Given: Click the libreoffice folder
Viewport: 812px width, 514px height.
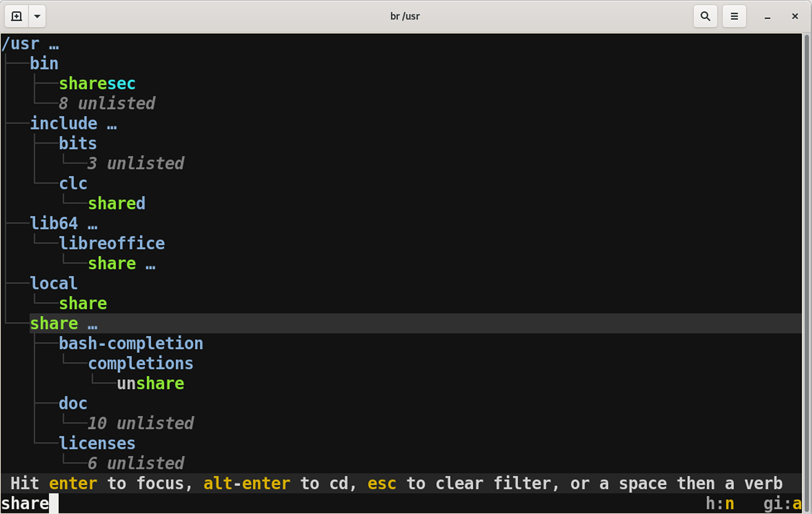Looking at the screenshot, I should coord(112,244).
